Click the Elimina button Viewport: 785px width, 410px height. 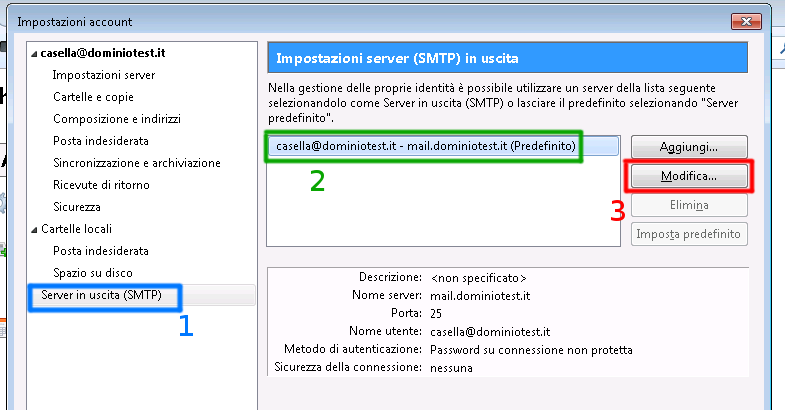[x=689, y=205]
